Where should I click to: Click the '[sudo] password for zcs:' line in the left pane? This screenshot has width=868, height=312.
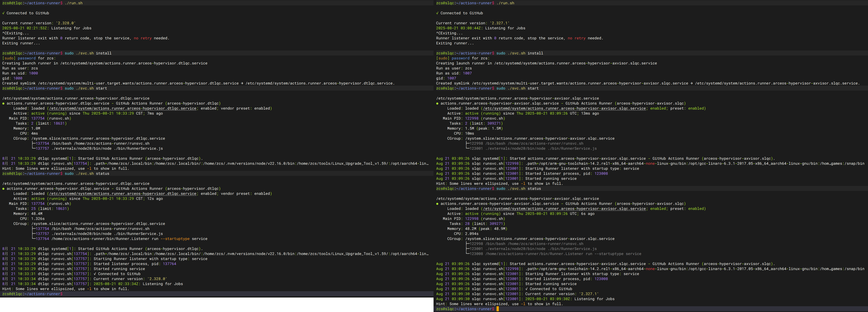tap(29, 58)
